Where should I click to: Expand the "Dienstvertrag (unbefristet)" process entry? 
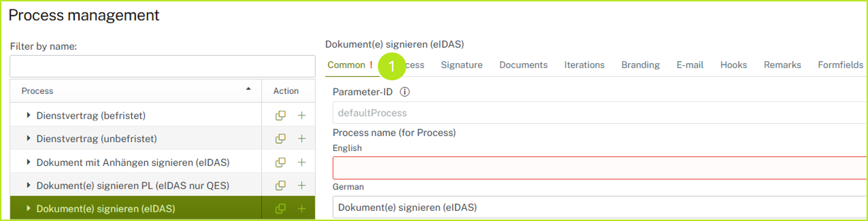[x=28, y=138]
